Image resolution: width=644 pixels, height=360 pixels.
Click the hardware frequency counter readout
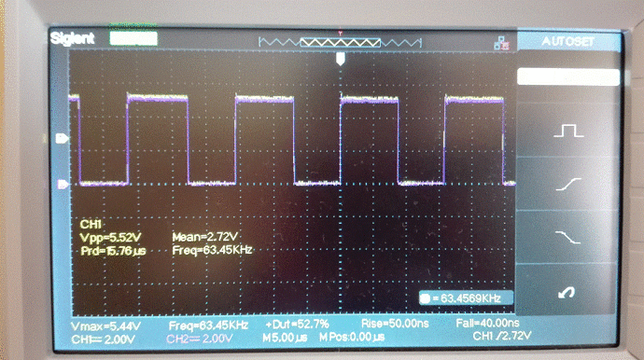click(x=466, y=298)
